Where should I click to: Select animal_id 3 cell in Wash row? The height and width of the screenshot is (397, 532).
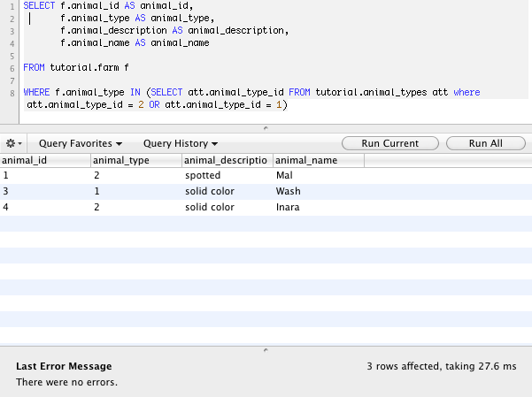(45, 191)
